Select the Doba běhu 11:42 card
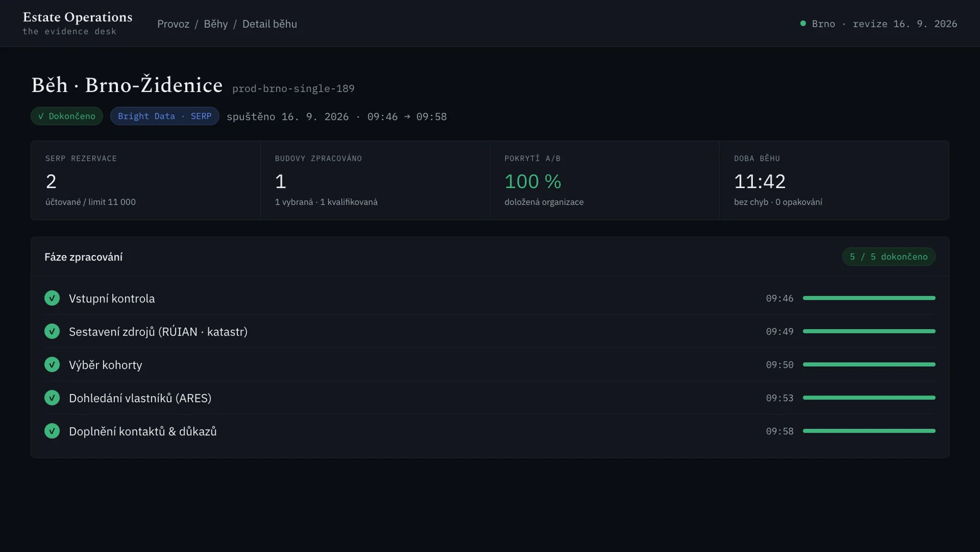Image resolution: width=980 pixels, height=552 pixels. click(834, 180)
